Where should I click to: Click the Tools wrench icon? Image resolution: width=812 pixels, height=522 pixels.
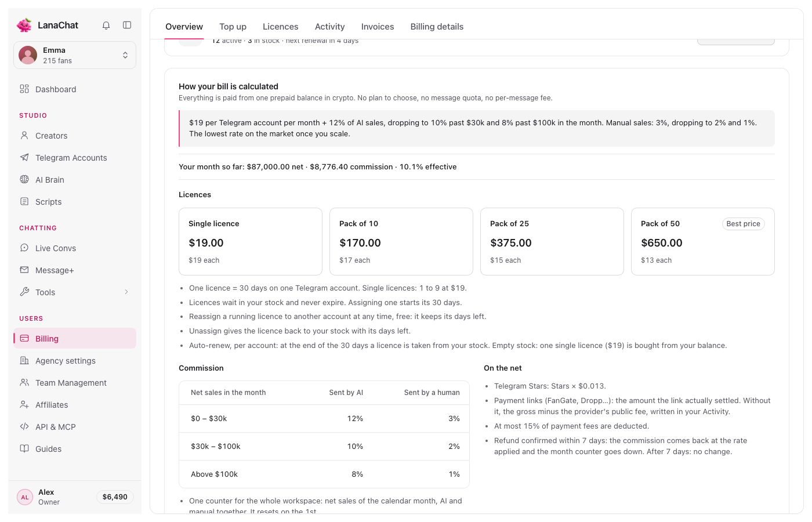click(24, 292)
